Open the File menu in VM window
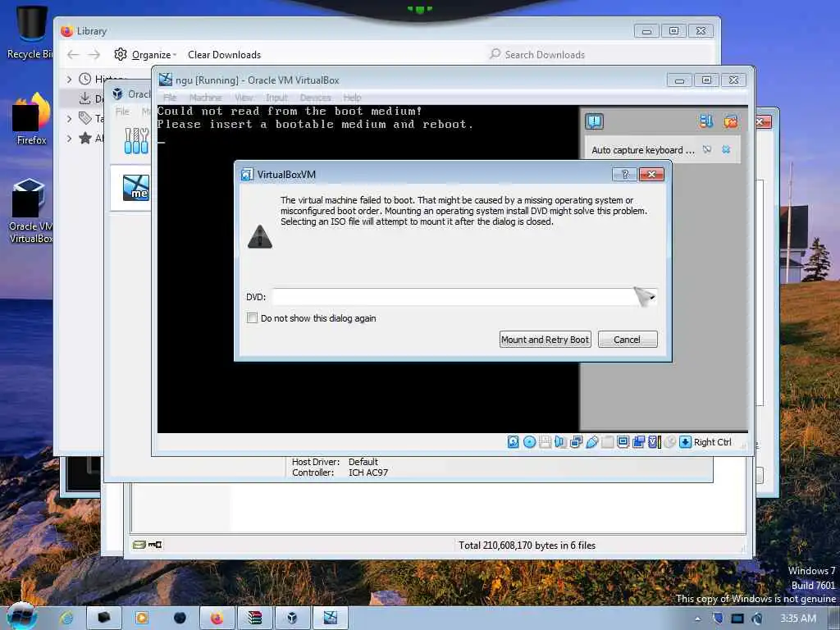840x630 pixels. point(170,98)
